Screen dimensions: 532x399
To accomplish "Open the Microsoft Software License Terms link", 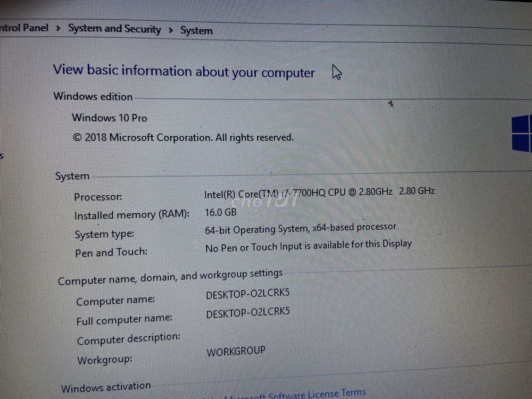I will click(x=295, y=394).
